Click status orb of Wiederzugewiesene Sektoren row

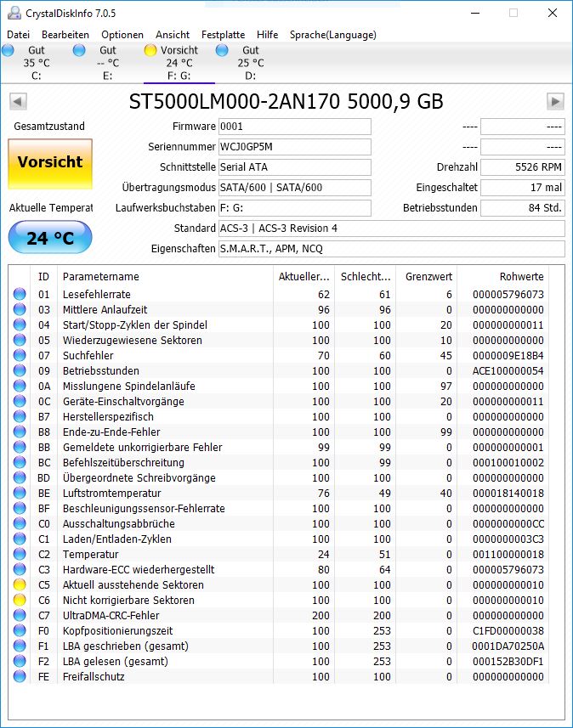[20, 341]
